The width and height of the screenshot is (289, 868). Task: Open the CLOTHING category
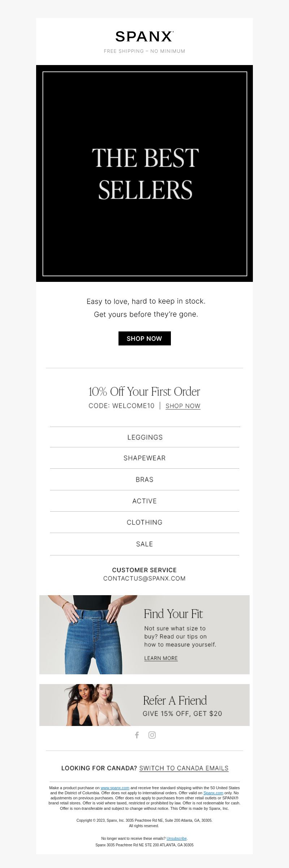point(144,522)
